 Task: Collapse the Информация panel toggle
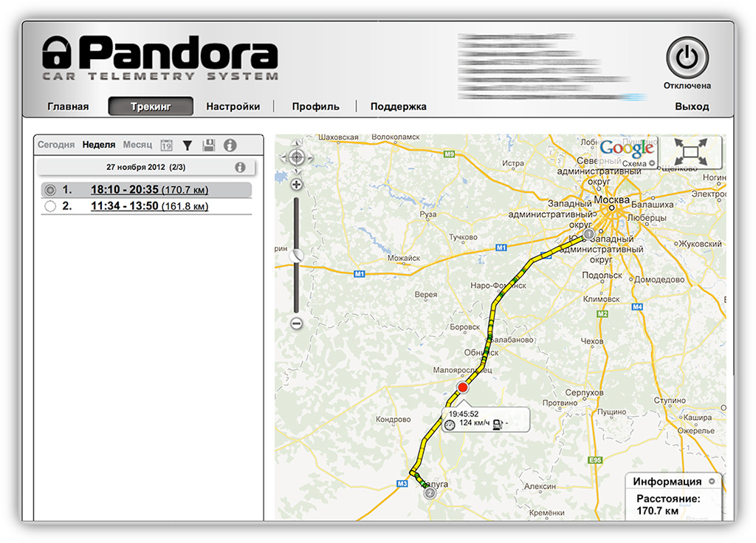pyautogui.click(x=711, y=481)
